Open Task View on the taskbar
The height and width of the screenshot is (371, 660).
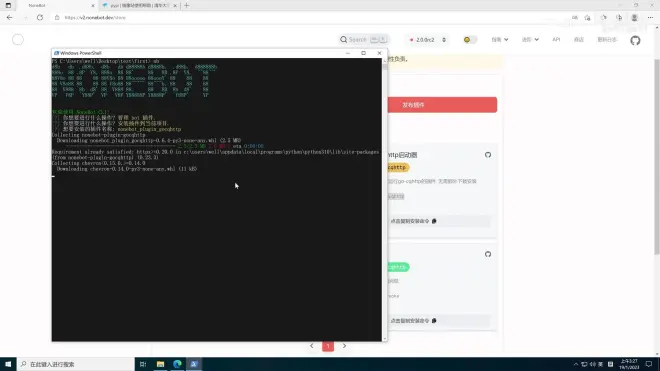tap(143, 364)
